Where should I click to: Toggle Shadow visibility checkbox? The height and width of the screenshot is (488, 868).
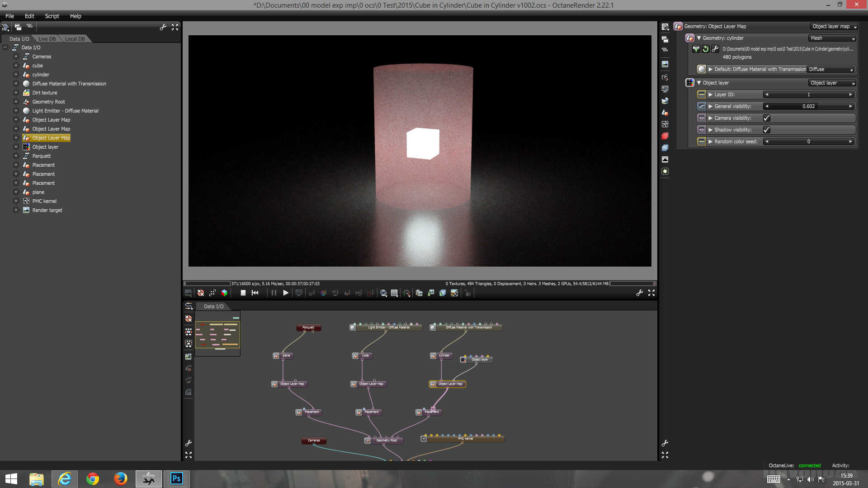click(766, 130)
